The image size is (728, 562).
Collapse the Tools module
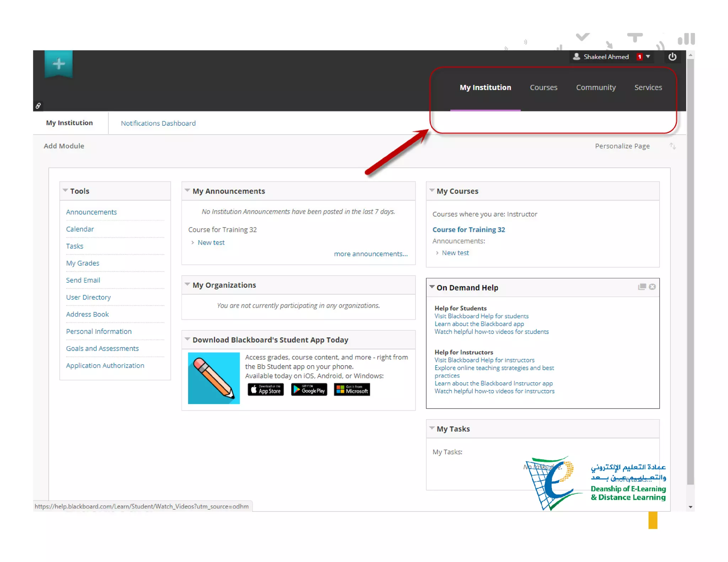pos(65,190)
